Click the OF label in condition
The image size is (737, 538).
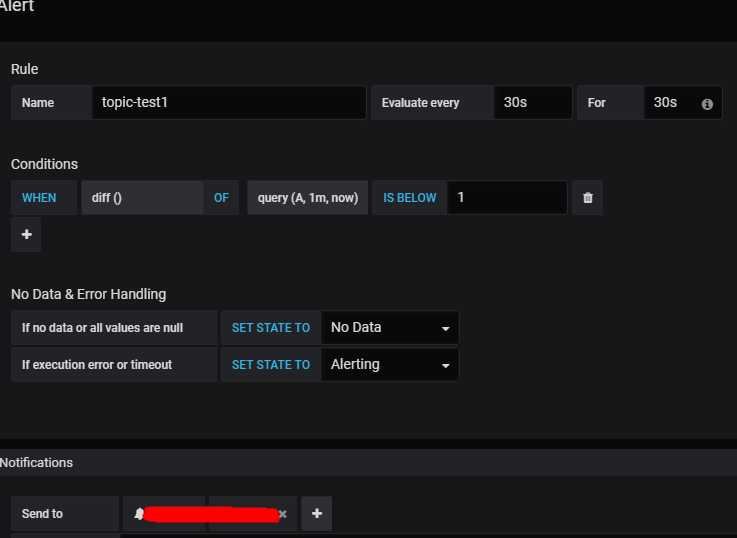pos(221,198)
